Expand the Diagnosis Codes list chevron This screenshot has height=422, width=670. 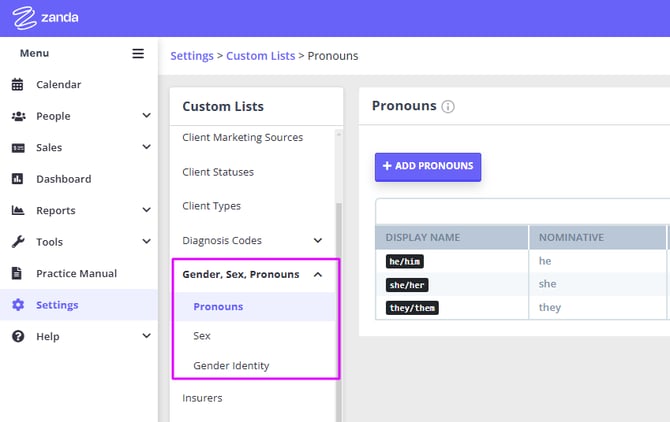point(318,240)
